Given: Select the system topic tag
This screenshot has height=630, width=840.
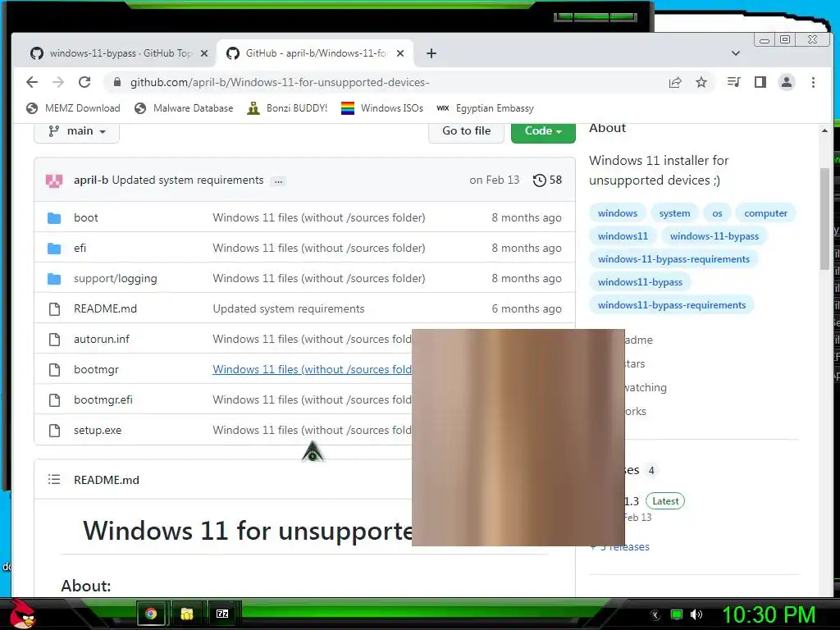Looking at the screenshot, I should (x=674, y=213).
